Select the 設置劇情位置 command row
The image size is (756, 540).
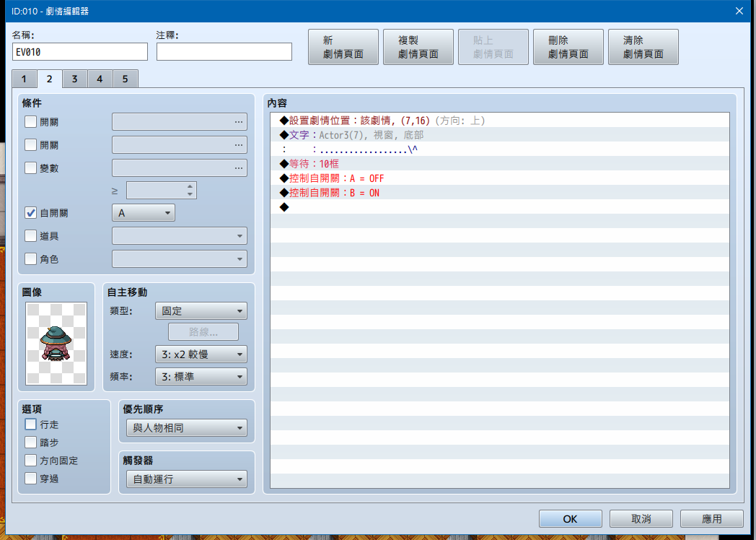pyautogui.click(x=499, y=121)
